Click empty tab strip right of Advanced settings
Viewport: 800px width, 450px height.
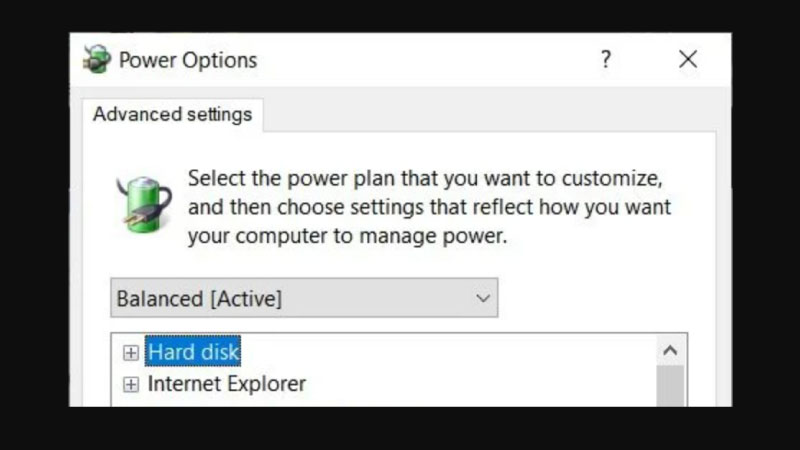coord(480,115)
